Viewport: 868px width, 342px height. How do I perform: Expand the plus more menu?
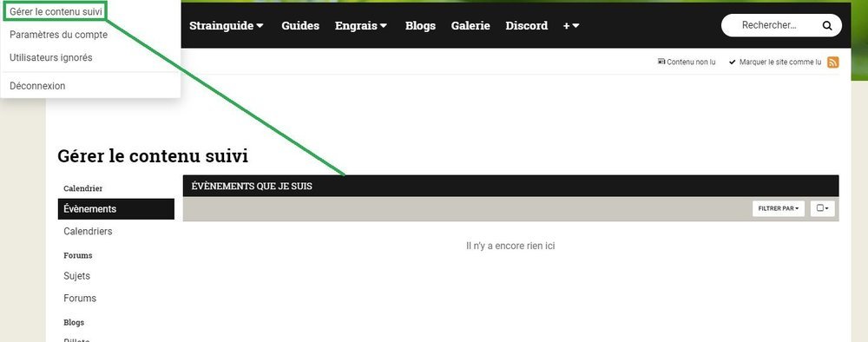click(x=571, y=25)
